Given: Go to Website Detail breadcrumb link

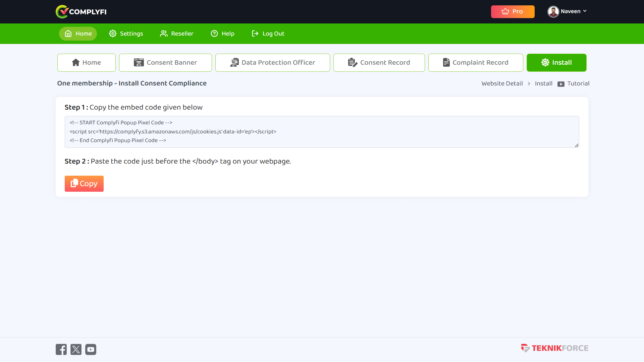Looking at the screenshot, I should [502, 83].
